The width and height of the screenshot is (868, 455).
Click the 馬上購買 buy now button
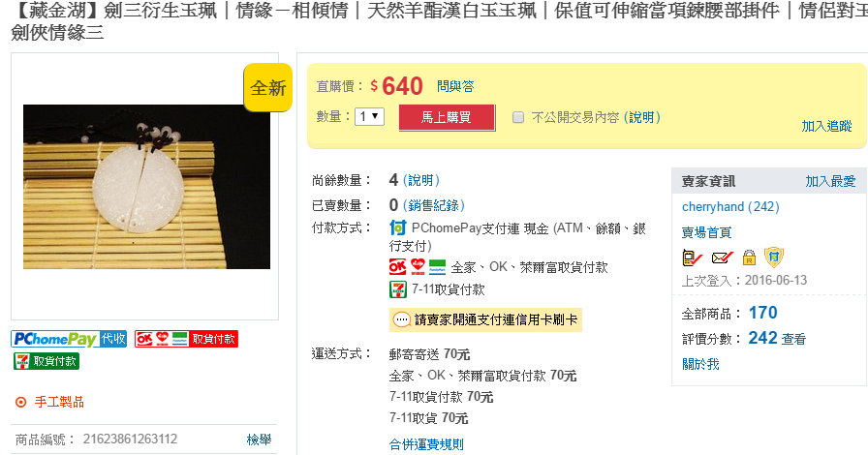coord(447,117)
